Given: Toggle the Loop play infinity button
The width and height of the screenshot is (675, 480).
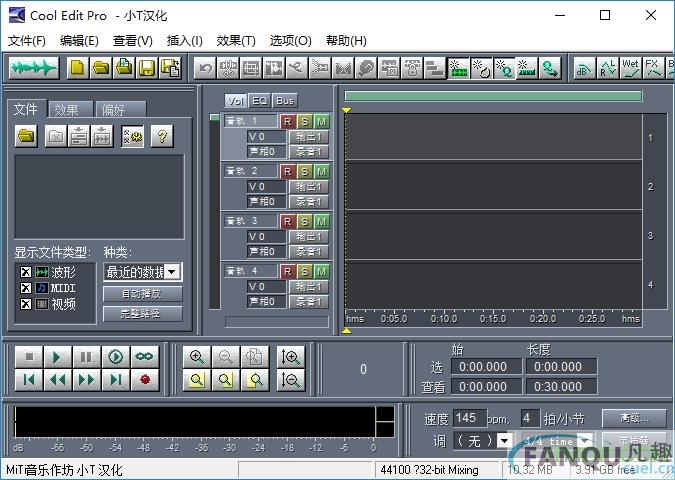Looking at the screenshot, I should 144,356.
